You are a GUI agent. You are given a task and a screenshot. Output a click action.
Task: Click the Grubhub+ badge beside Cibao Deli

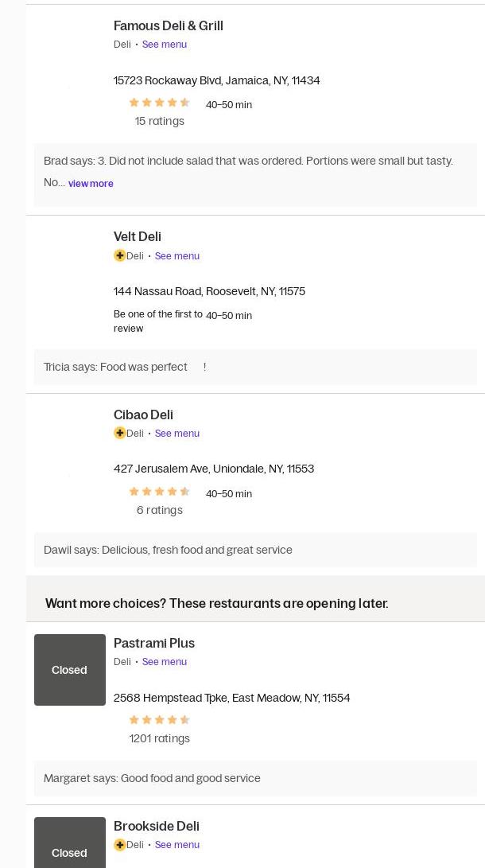[120, 433]
